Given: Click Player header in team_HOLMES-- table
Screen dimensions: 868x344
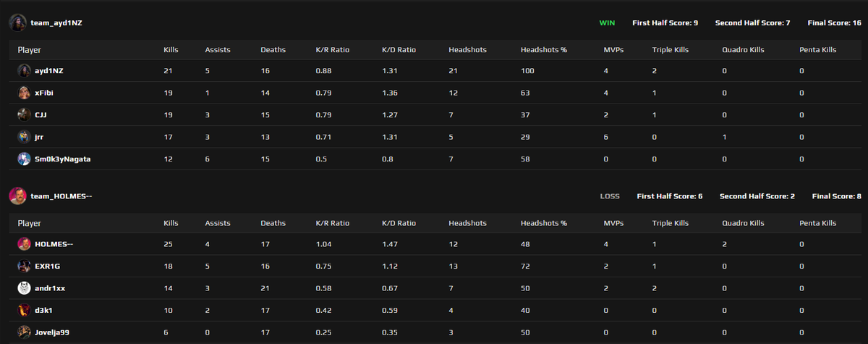Looking at the screenshot, I should point(30,223).
